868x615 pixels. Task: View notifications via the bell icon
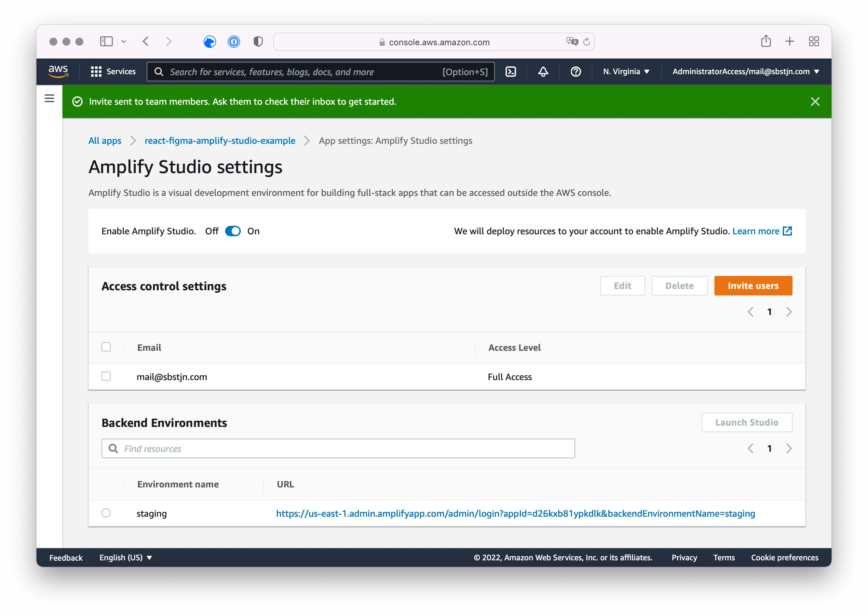coord(543,72)
